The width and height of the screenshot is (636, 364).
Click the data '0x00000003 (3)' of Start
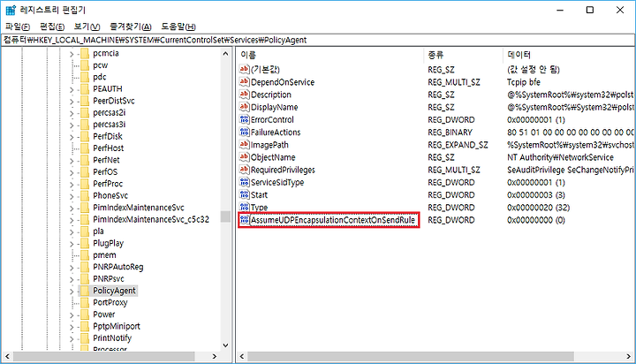[536, 194]
